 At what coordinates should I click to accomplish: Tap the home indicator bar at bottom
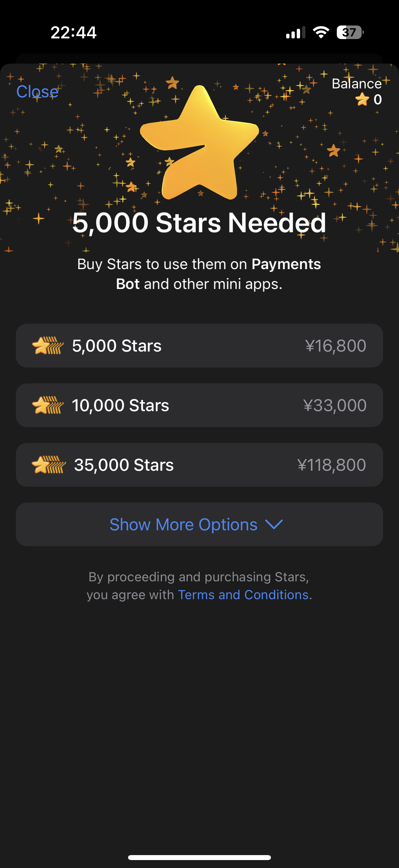click(x=199, y=857)
